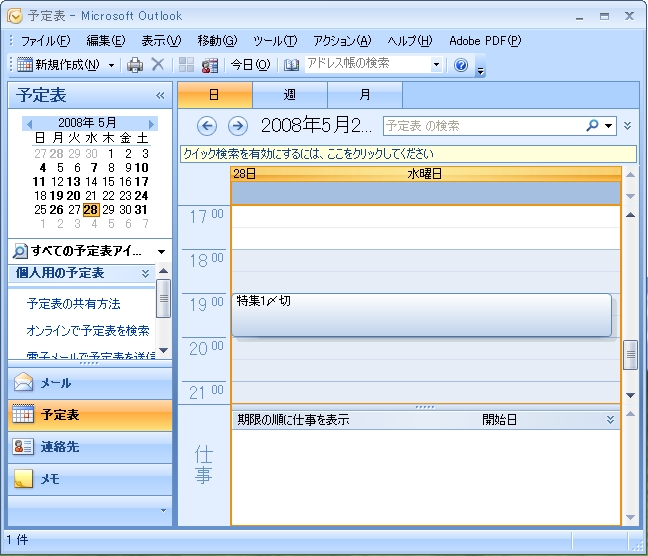The image size is (648, 556).
Task: Expand the query builder chevron
Action: point(627,126)
